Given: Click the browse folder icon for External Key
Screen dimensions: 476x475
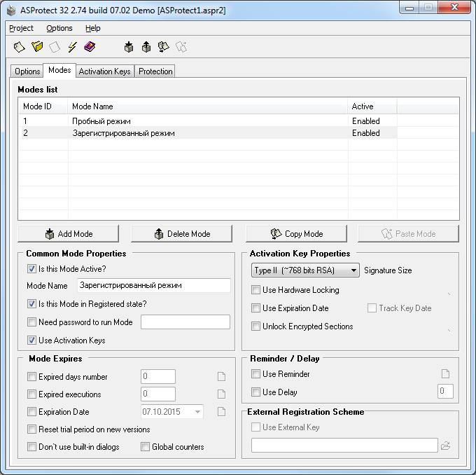Looking at the screenshot, I should click(445, 446).
